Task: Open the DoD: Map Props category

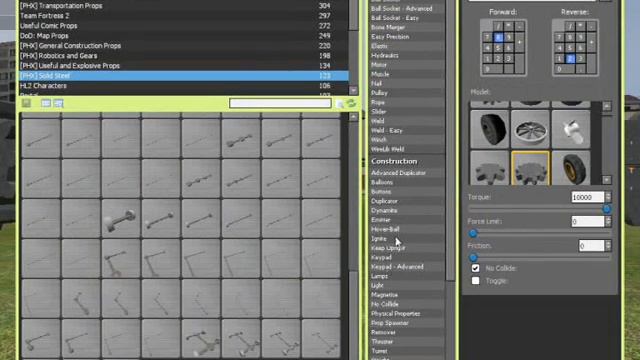Action: pyautogui.click(x=184, y=36)
